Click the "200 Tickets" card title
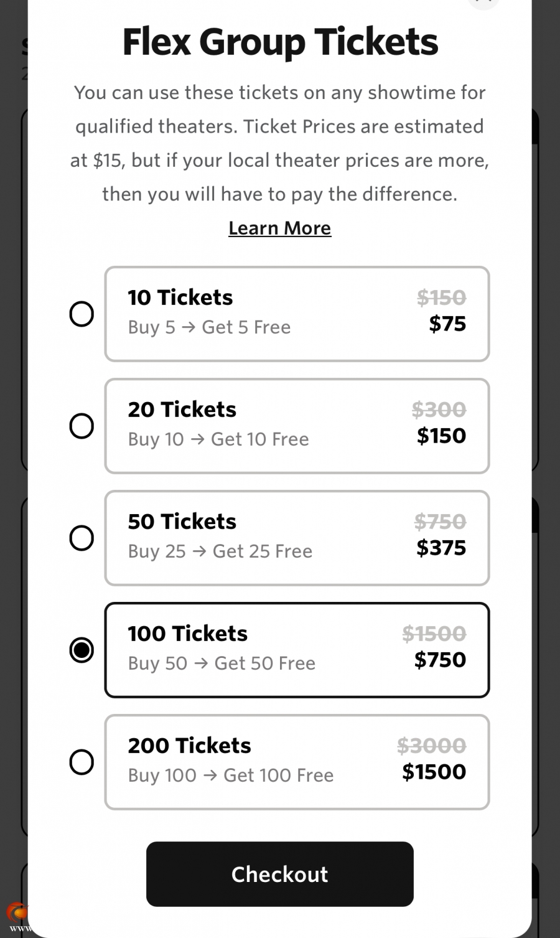560x938 pixels. click(x=189, y=746)
